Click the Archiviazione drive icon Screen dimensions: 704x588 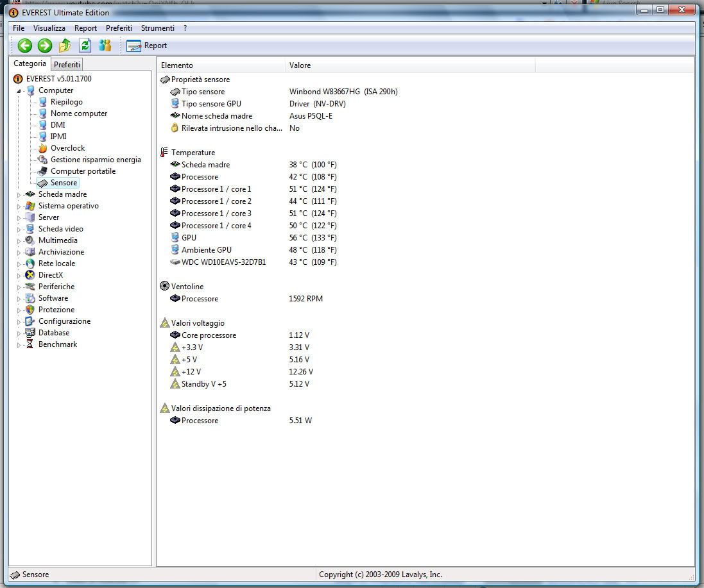[x=30, y=252]
